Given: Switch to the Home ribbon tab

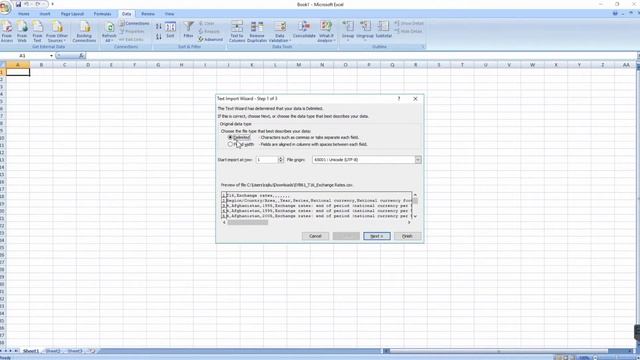Looking at the screenshot, I should [24, 14].
